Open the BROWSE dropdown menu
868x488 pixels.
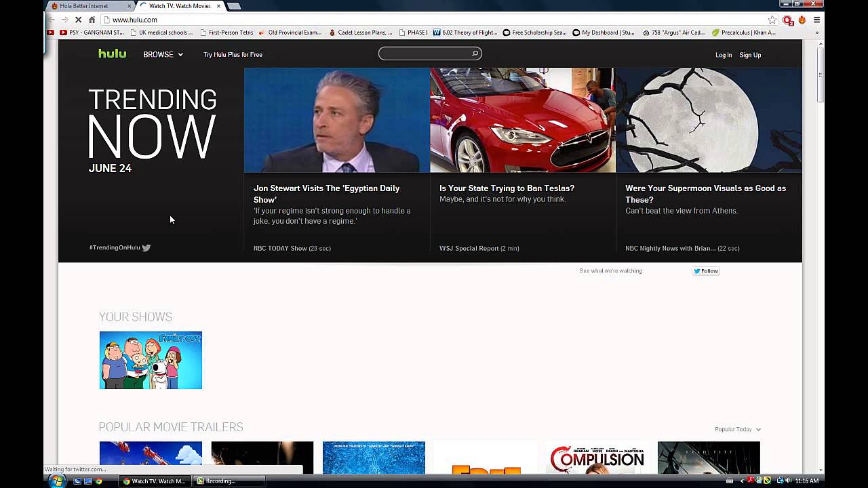pyautogui.click(x=163, y=54)
